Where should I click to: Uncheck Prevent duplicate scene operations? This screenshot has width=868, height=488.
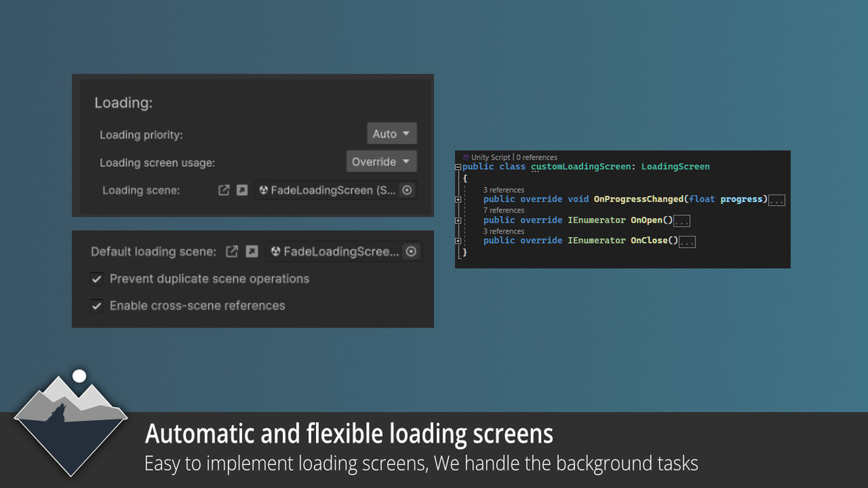(96, 279)
